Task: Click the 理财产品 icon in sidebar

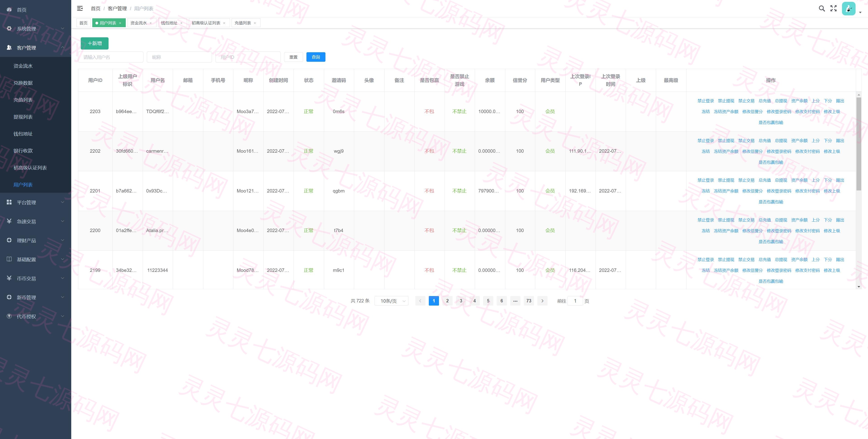Action: (x=9, y=240)
